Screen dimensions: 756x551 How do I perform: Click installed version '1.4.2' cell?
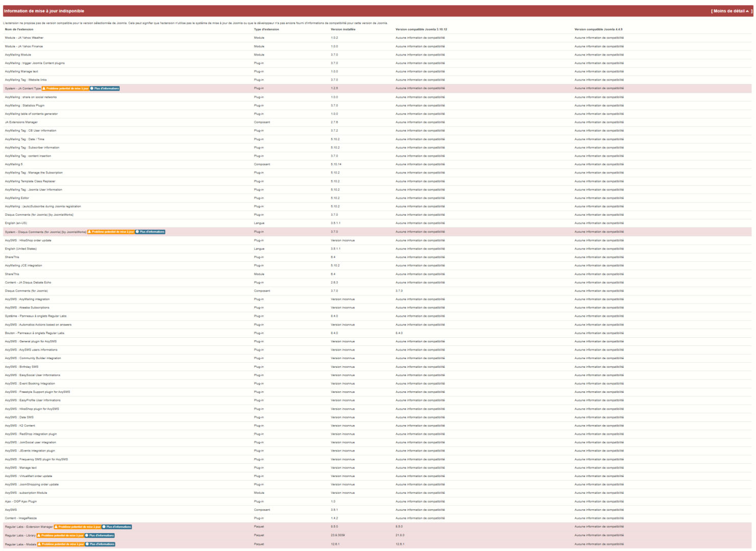pyautogui.click(x=334, y=518)
